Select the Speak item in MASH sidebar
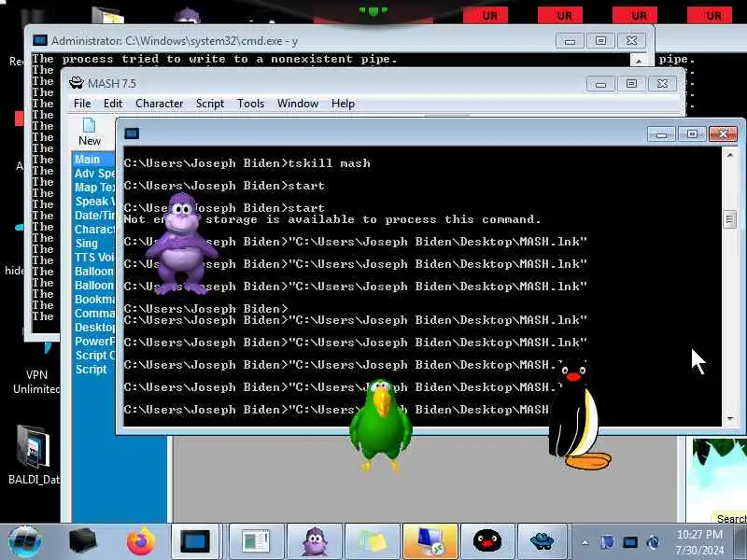Image resolution: width=747 pixels, height=560 pixels. (94, 202)
